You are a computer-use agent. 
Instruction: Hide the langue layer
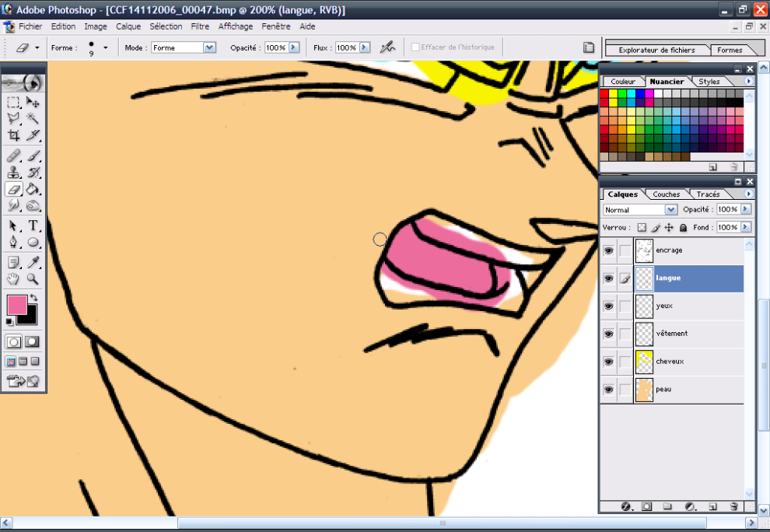point(608,278)
